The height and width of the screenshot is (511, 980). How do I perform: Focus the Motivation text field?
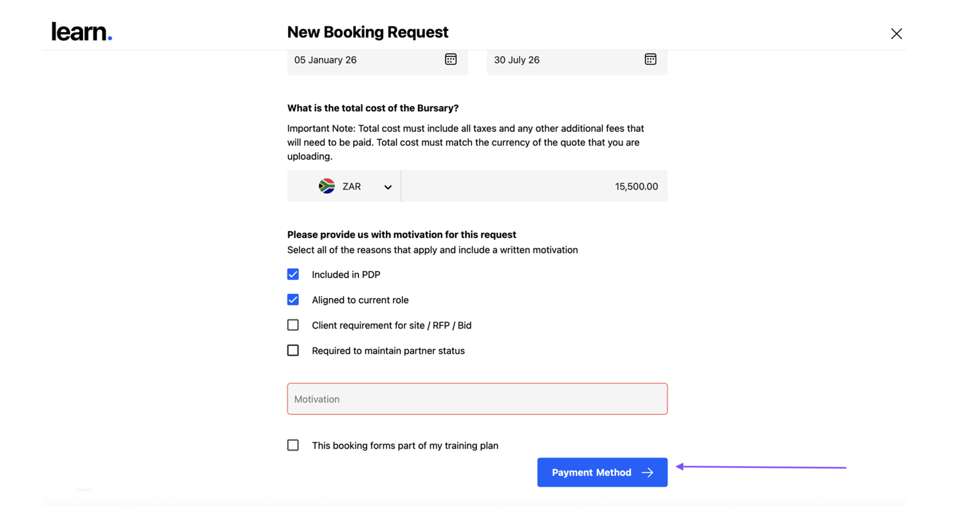pos(477,399)
